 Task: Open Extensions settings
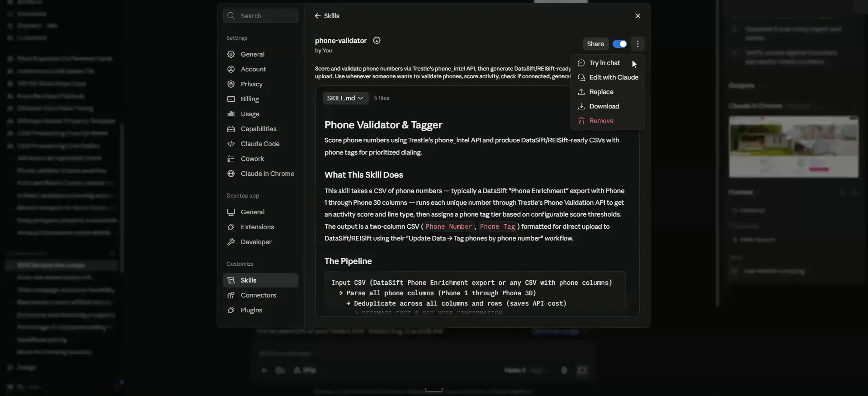[260, 227]
